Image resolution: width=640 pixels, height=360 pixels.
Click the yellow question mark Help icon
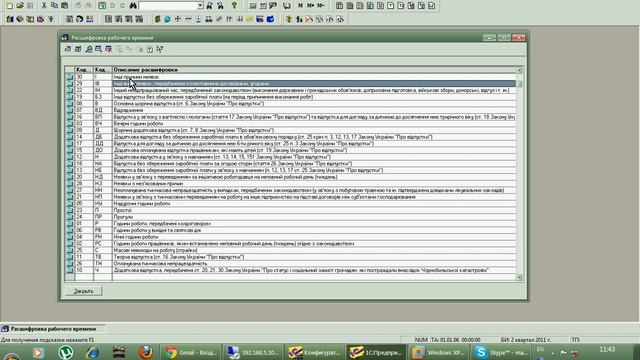pos(234,6)
